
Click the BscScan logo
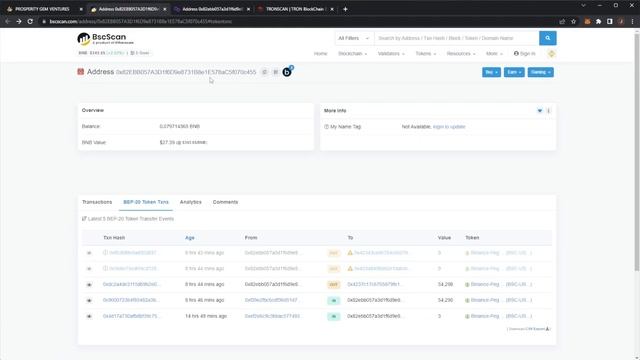click(105, 39)
